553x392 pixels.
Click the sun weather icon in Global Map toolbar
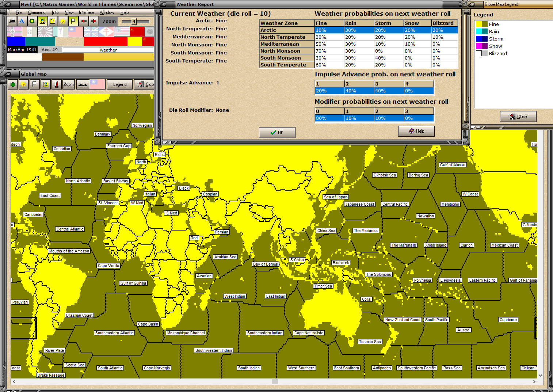[23, 84]
